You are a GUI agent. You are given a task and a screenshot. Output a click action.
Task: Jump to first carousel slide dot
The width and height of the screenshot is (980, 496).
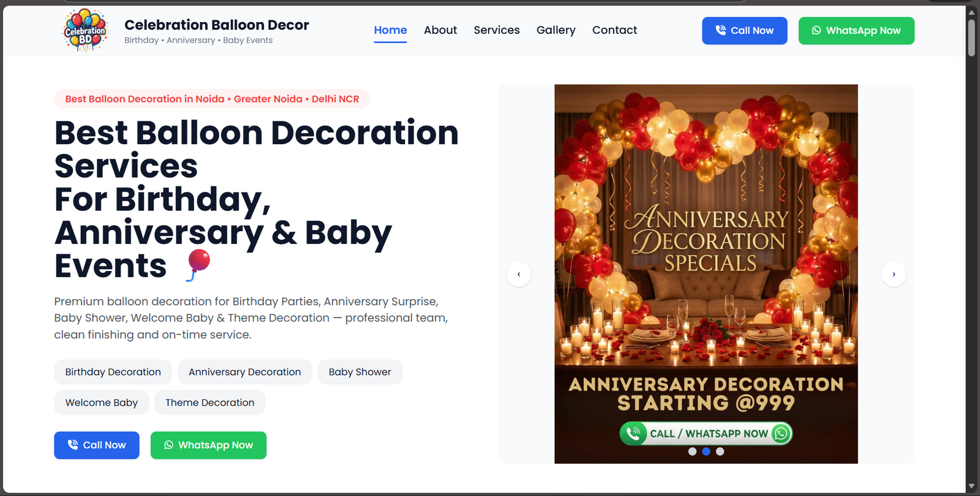(692, 451)
